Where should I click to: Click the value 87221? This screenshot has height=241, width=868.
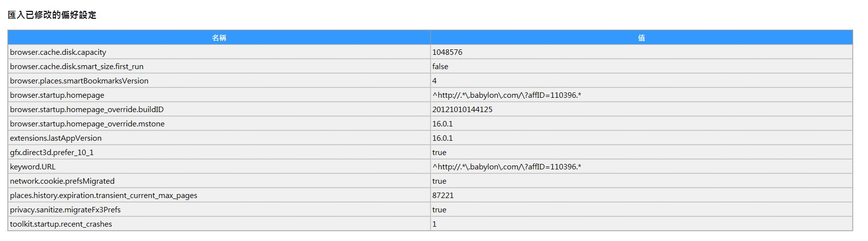point(442,196)
